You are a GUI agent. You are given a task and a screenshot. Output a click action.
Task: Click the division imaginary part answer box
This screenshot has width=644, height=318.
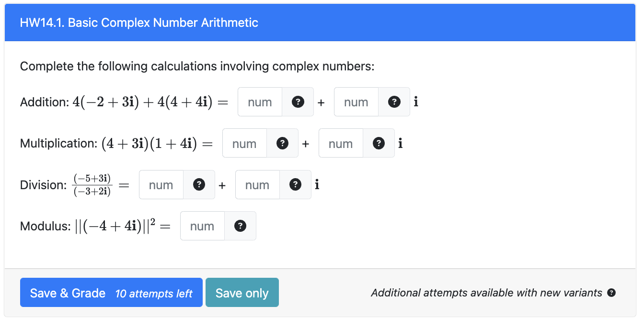point(257,184)
